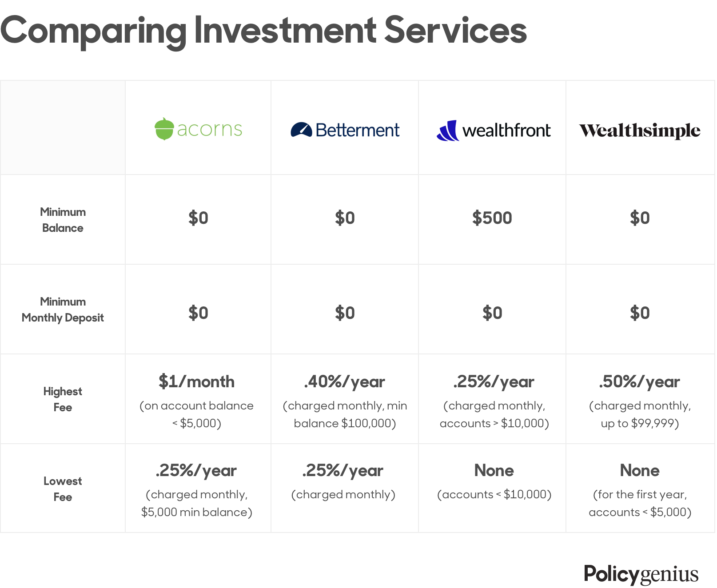Select the Minimum Balance row label
The width and height of the screenshot is (717, 588).
[x=63, y=220]
